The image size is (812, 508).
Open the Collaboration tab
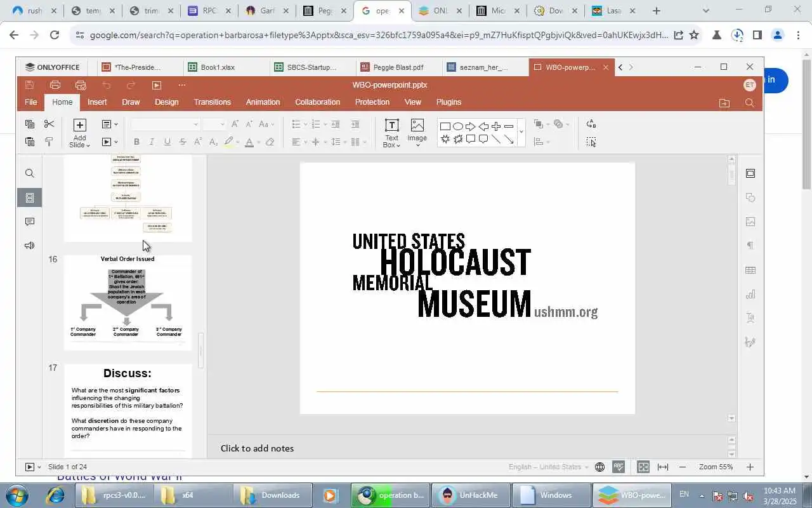317,102
